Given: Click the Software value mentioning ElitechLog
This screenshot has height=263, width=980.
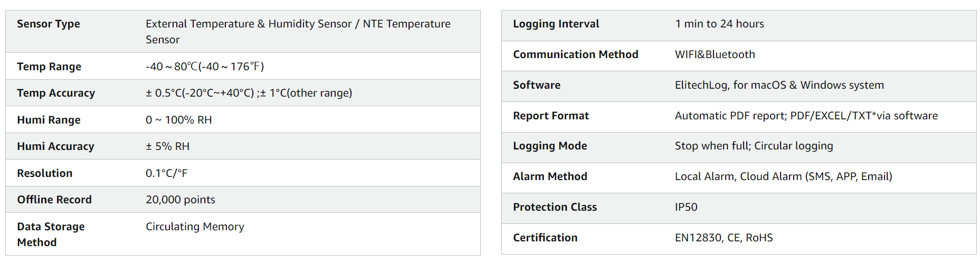Looking at the screenshot, I should (779, 85).
